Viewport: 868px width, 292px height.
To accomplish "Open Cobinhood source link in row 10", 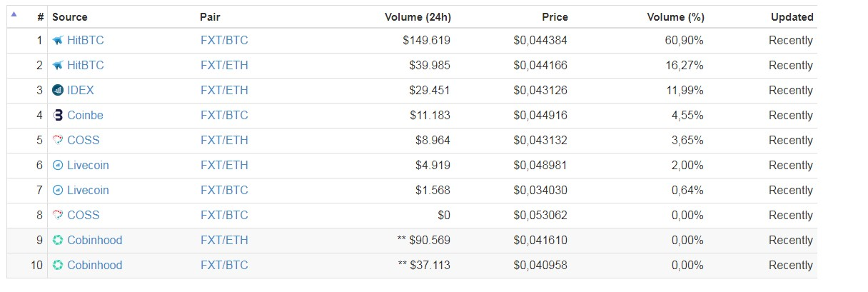I will (94, 266).
